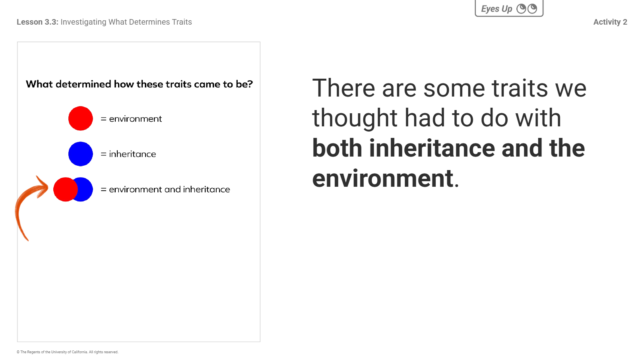Click 'Investigating What Determines Traits' subtitle
The height and width of the screenshot is (362, 644).
tap(126, 22)
